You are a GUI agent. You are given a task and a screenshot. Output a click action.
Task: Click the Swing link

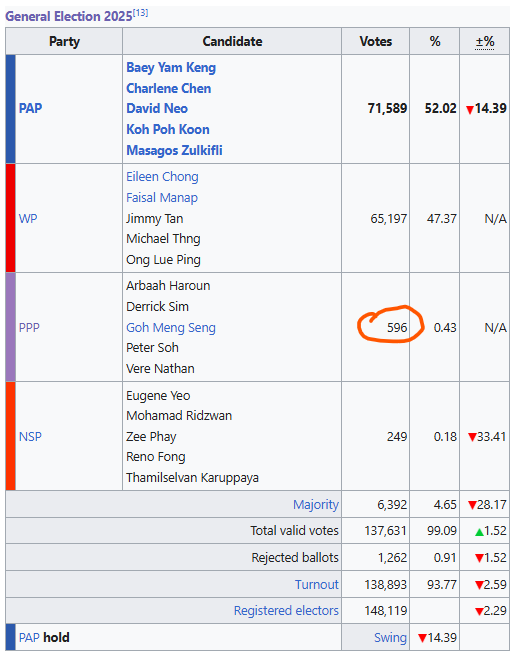[390, 637]
